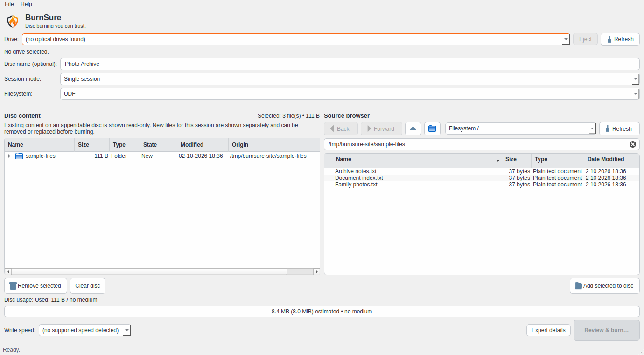Viewport: 644px width, 355px height.
Task: Open Expert details
Action: point(548,330)
